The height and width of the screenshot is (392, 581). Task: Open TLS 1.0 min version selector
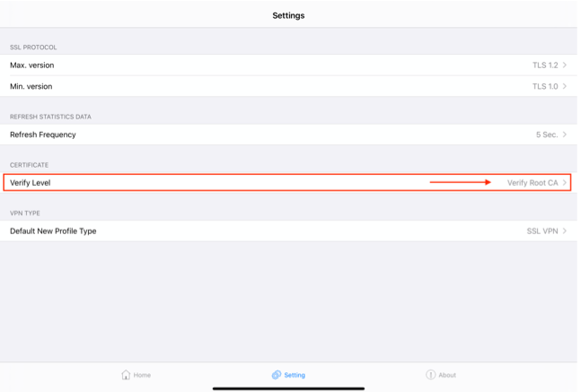(544, 87)
